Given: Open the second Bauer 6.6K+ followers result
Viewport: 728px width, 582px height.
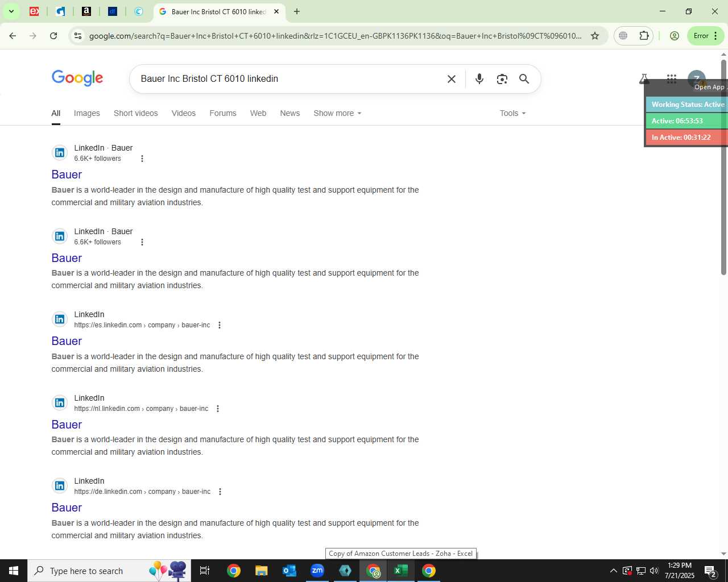Looking at the screenshot, I should click(x=67, y=258).
